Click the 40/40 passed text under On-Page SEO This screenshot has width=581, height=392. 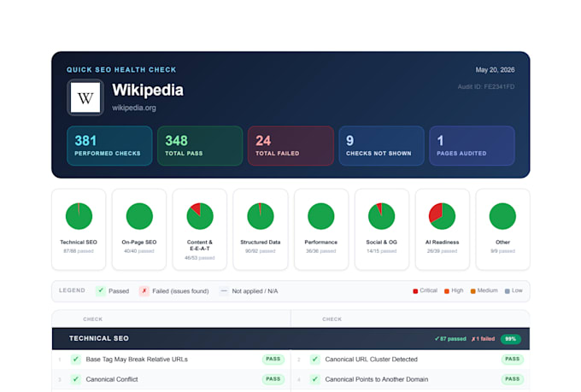point(139,251)
